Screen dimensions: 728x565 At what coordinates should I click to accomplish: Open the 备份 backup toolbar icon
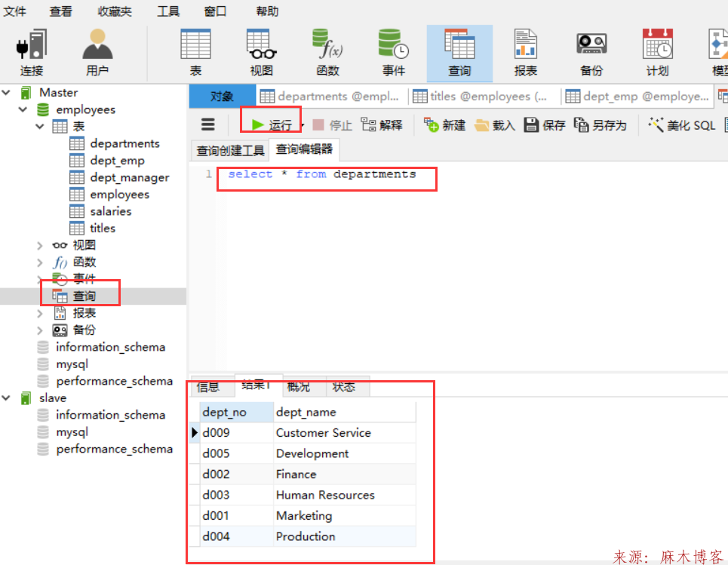[x=591, y=53]
